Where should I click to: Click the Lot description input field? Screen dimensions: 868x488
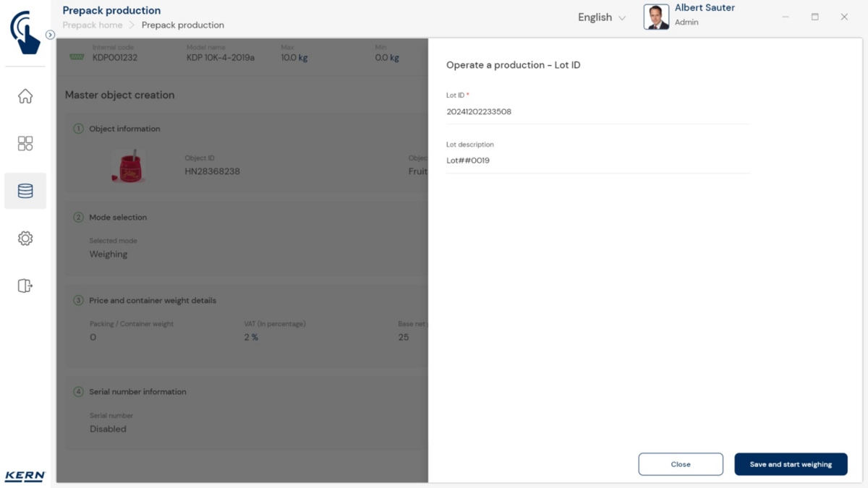click(x=597, y=160)
